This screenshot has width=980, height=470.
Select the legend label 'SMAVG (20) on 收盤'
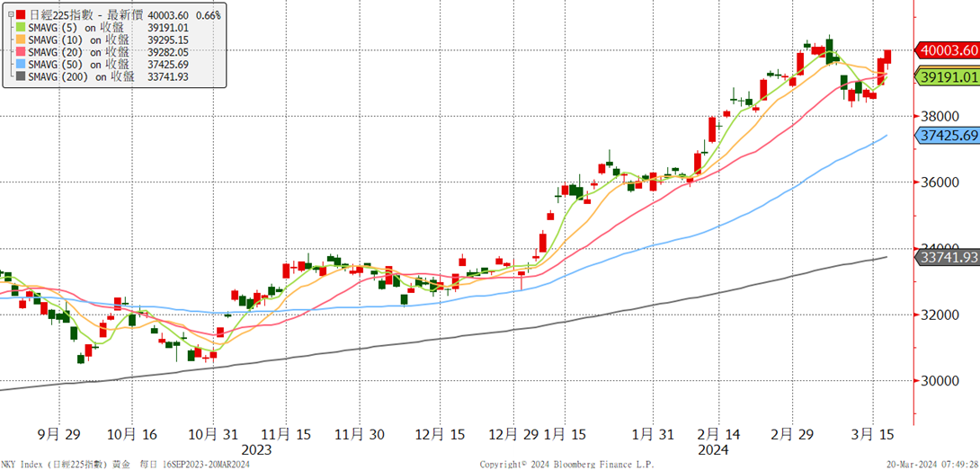coord(78,52)
